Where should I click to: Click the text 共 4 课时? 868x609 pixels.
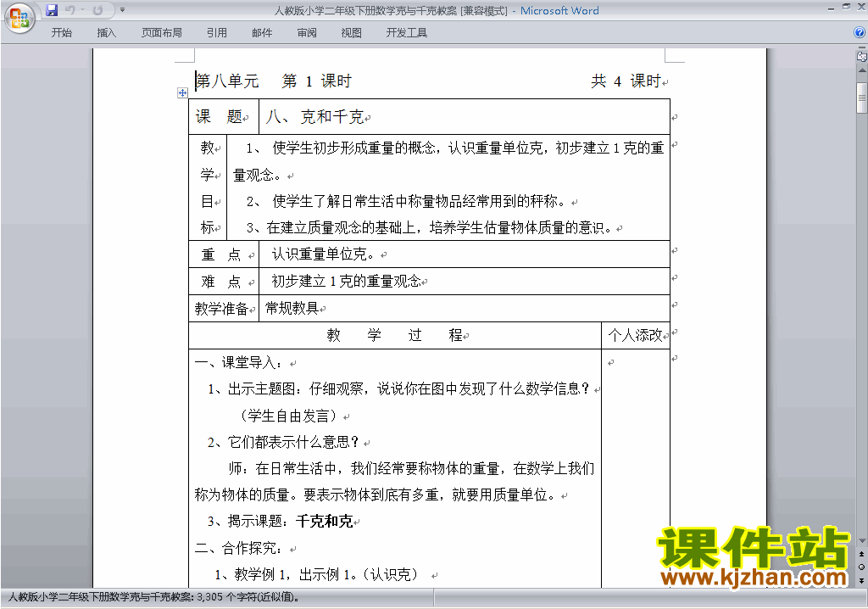coord(626,81)
